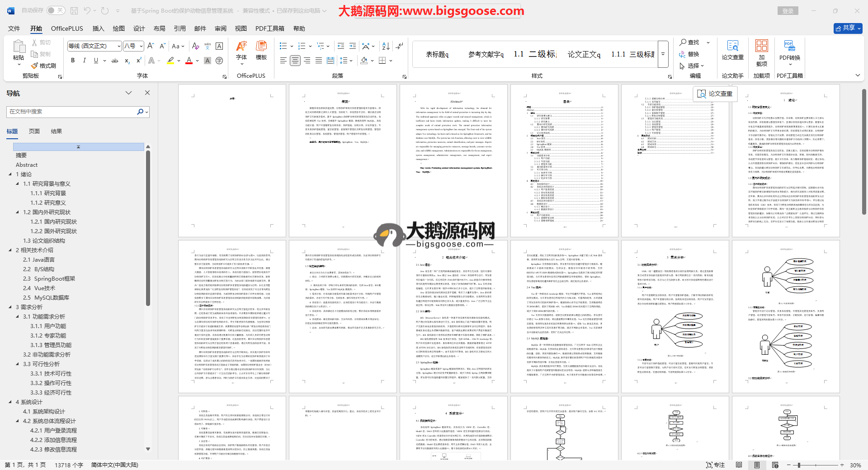Collapse the 3 需求分析 heading in navigation

10,307
